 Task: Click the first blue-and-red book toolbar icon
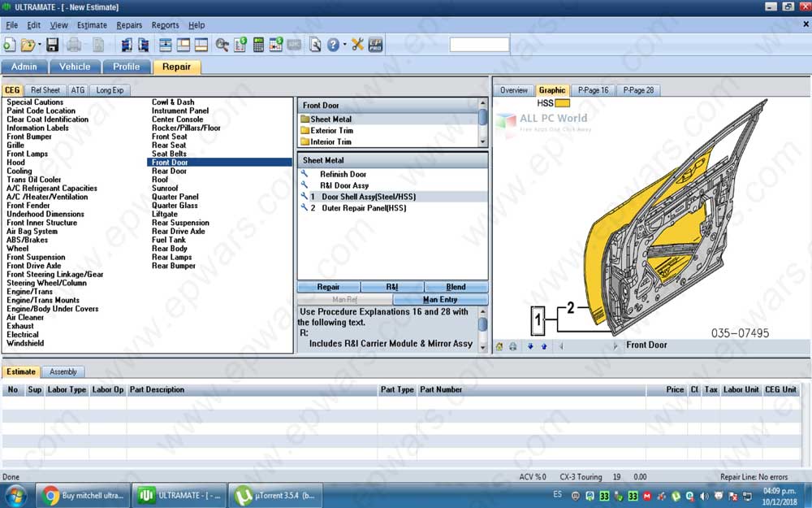pos(127,45)
